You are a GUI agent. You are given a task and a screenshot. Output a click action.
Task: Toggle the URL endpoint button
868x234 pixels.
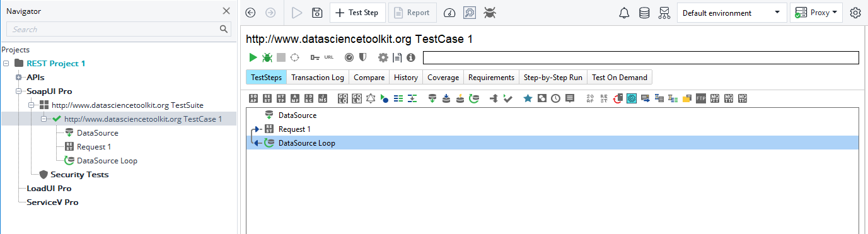point(329,57)
